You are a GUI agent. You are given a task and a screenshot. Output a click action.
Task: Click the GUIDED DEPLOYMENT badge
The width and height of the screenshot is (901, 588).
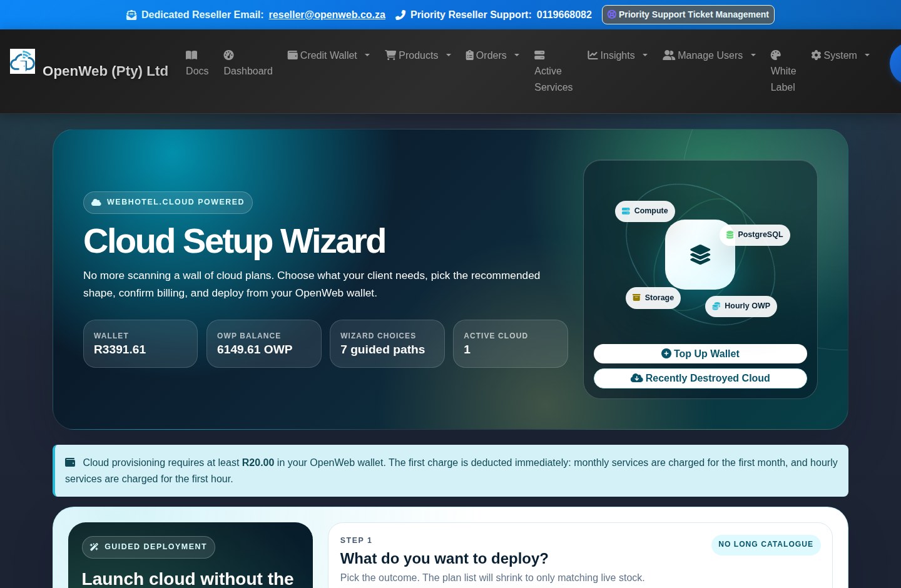click(148, 547)
